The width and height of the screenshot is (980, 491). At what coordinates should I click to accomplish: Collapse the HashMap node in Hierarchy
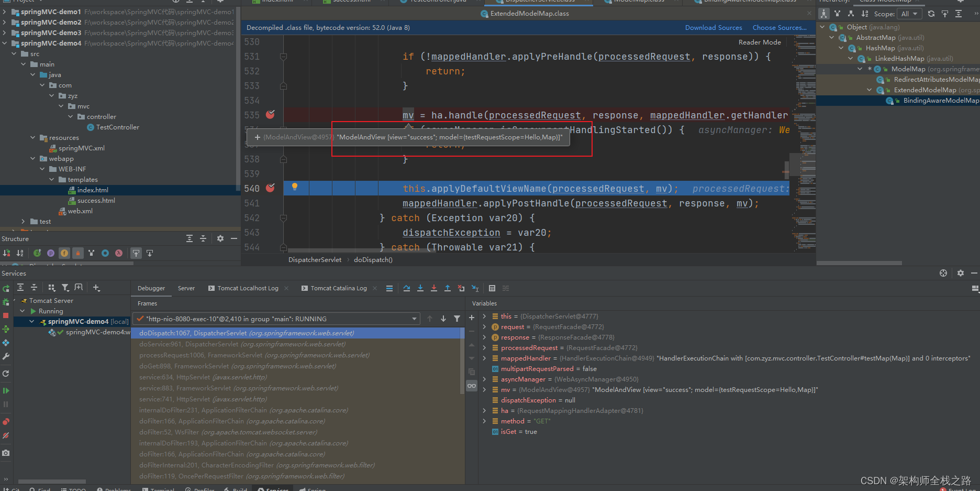(x=841, y=48)
